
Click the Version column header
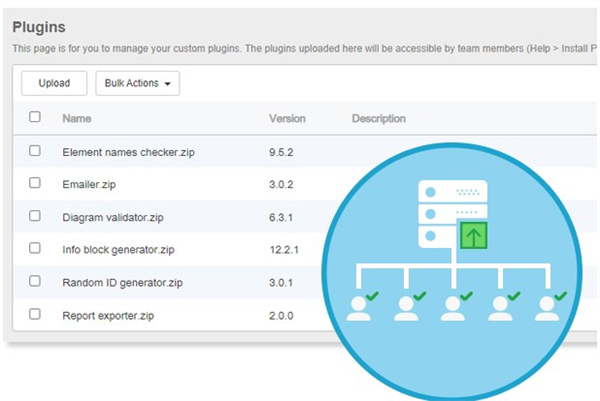(287, 118)
